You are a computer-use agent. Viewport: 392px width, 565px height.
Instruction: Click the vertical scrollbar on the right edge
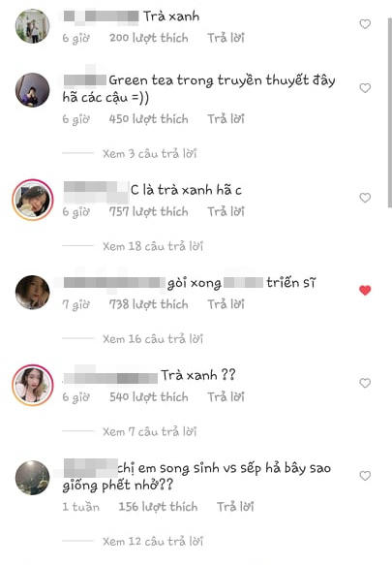(389, 112)
